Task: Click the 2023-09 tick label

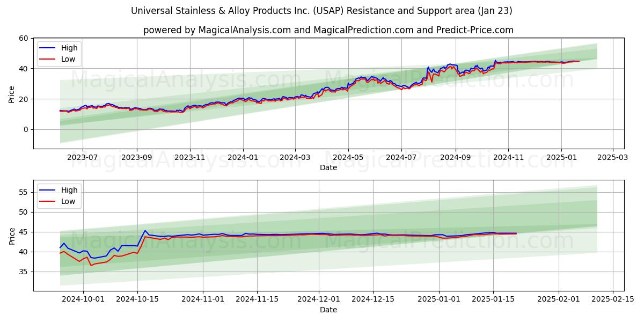Action: pos(136,158)
